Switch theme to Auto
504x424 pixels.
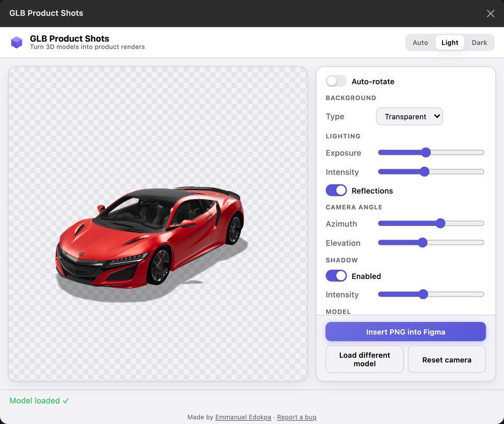click(x=420, y=42)
